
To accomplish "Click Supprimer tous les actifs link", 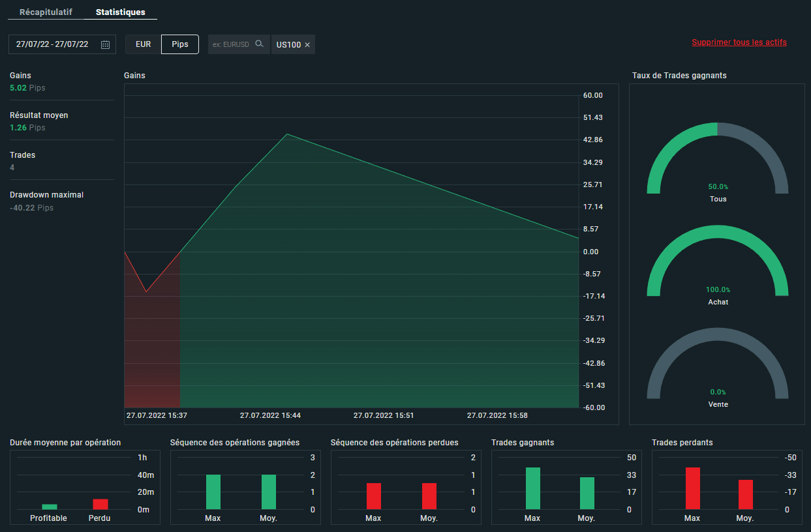I will pos(739,42).
